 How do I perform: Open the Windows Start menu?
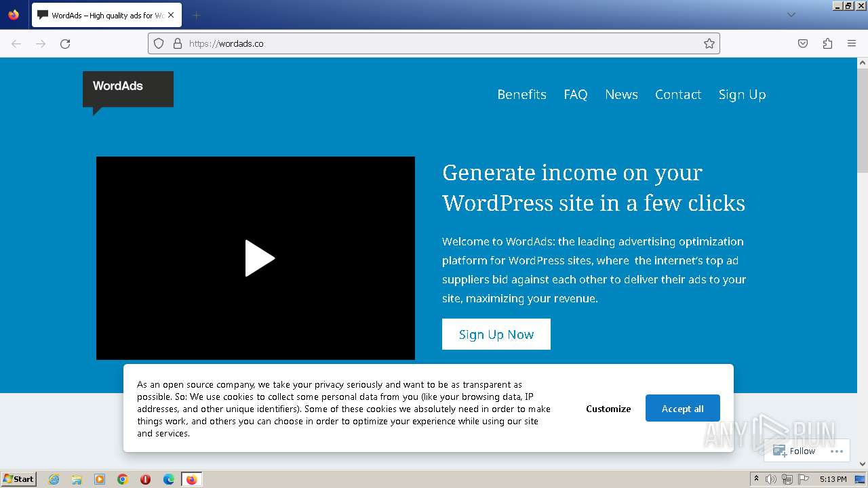click(x=18, y=479)
